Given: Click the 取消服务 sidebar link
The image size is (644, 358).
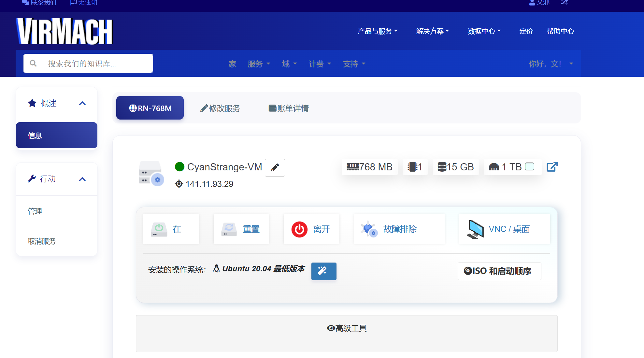Looking at the screenshot, I should pyautogui.click(x=42, y=241).
